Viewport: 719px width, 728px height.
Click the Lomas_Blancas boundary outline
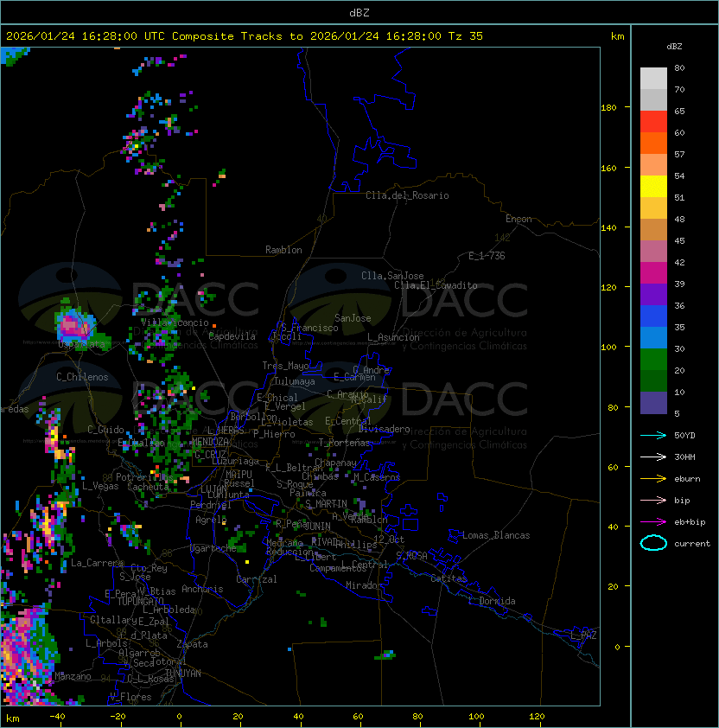(454, 536)
